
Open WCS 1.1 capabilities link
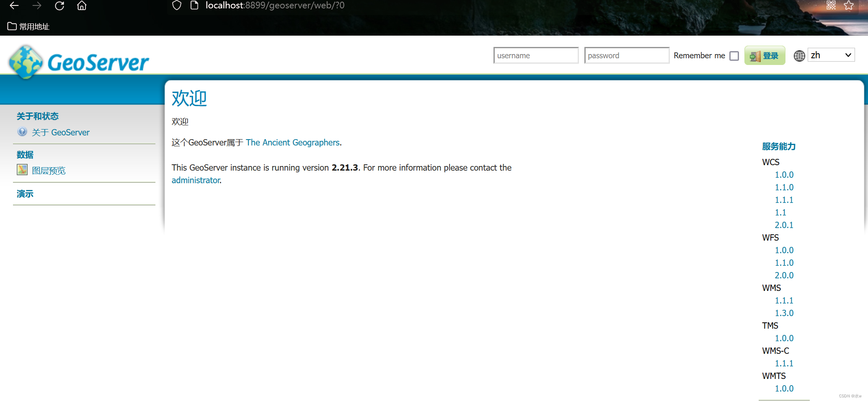tap(780, 213)
